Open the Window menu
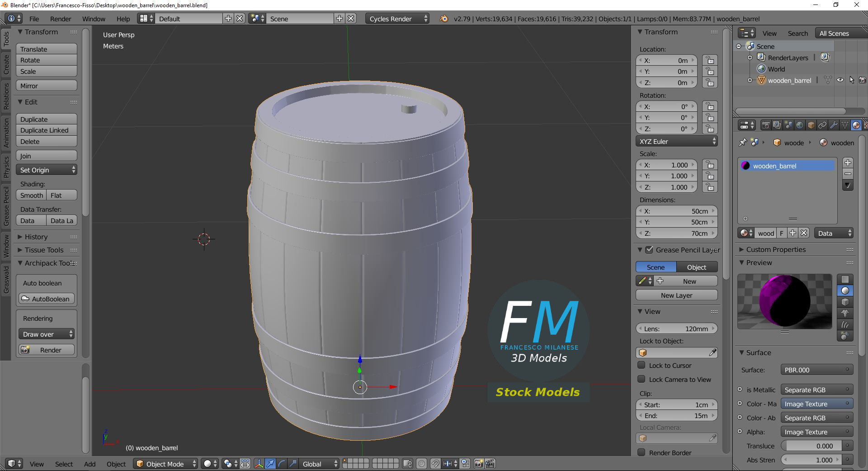The width and height of the screenshot is (868, 471). coord(94,19)
